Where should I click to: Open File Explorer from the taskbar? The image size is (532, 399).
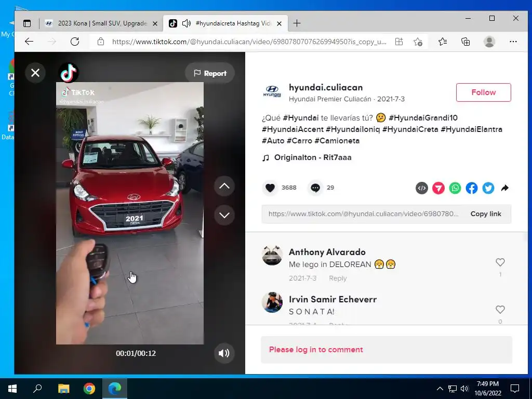[x=63, y=389]
